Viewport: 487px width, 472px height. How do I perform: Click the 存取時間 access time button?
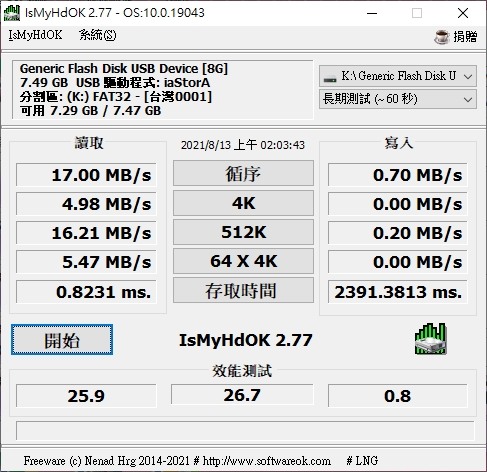pos(243,290)
